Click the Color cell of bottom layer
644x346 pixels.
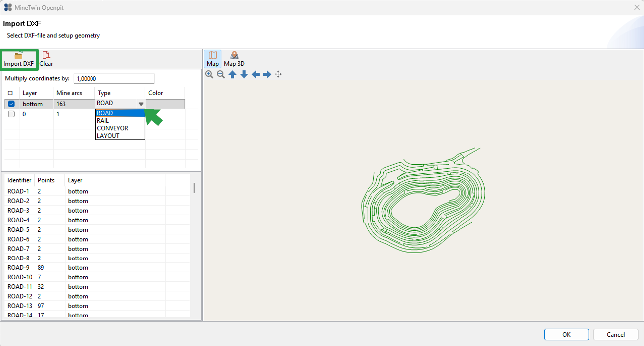coord(166,104)
